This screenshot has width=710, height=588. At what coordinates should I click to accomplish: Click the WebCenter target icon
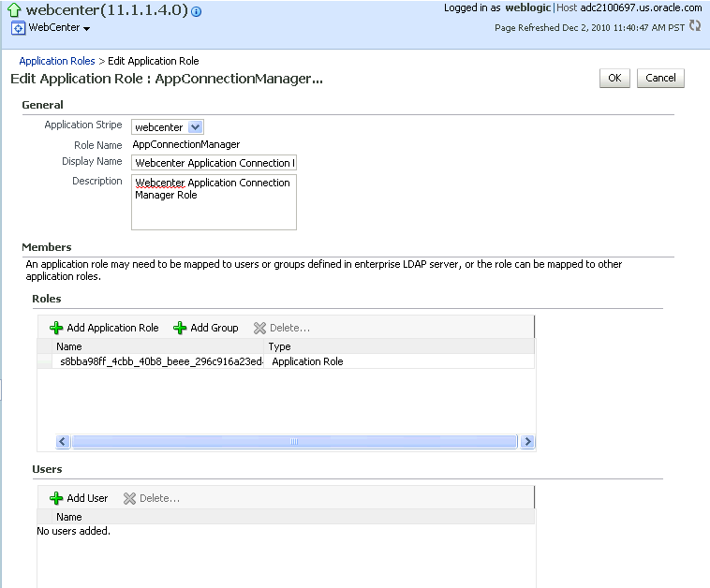[18, 28]
